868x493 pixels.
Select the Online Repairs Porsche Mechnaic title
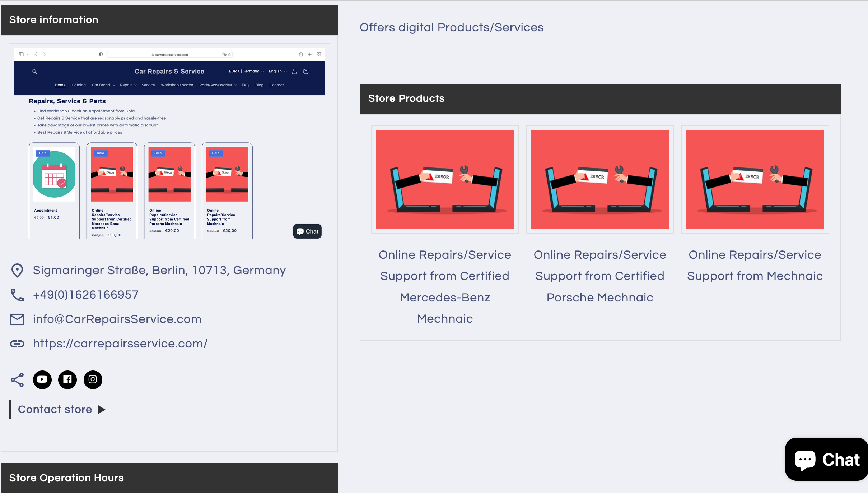tap(600, 276)
